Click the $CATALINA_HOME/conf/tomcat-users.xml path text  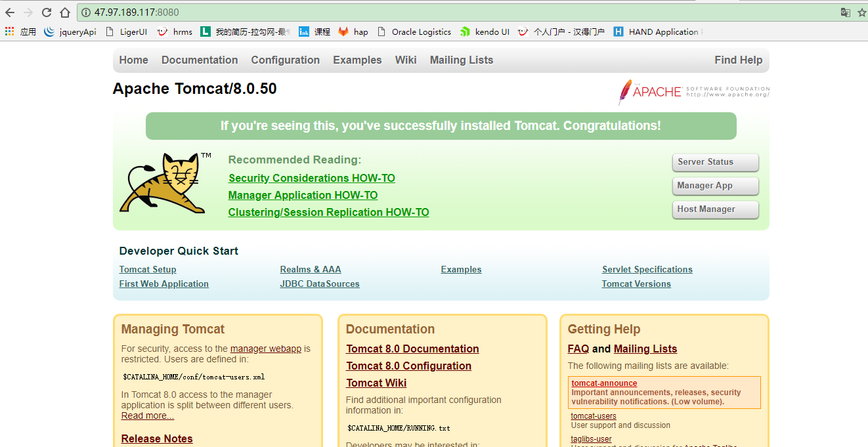tap(194, 377)
